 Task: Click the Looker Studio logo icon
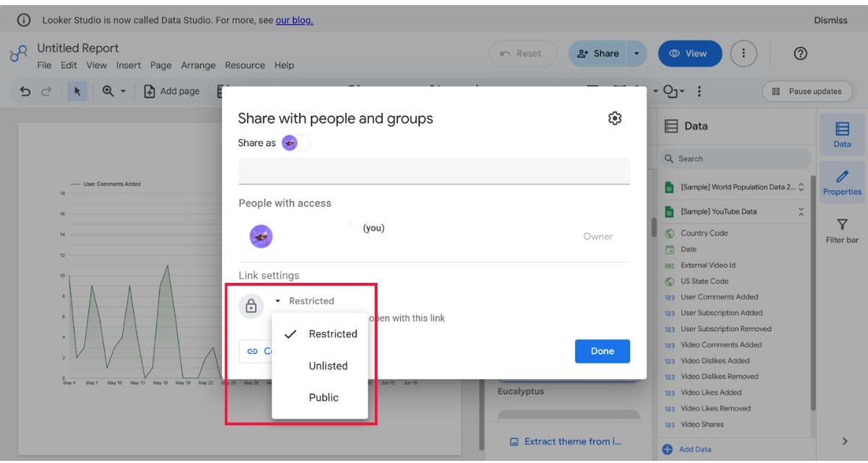click(x=19, y=55)
